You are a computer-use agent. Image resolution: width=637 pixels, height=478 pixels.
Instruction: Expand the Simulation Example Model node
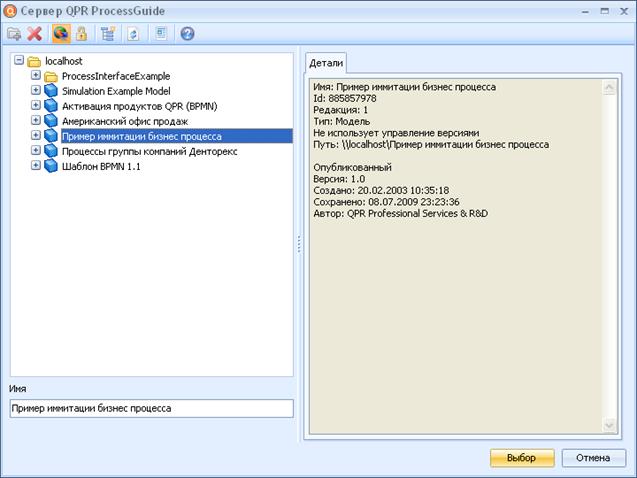(x=36, y=90)
